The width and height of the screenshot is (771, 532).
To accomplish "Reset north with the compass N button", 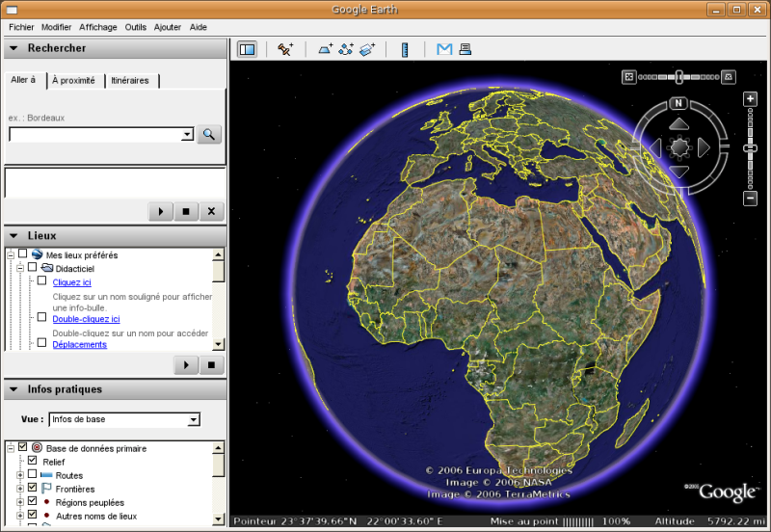I will [678, 103].
